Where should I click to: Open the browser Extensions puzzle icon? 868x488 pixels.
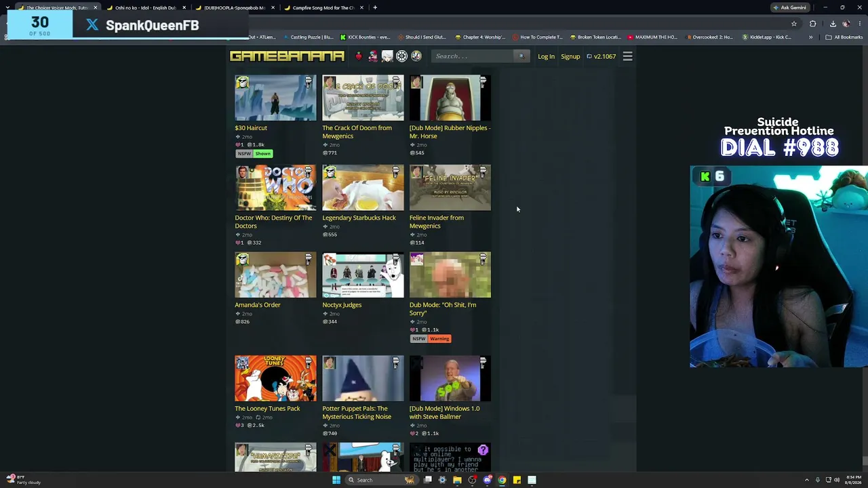813,24
